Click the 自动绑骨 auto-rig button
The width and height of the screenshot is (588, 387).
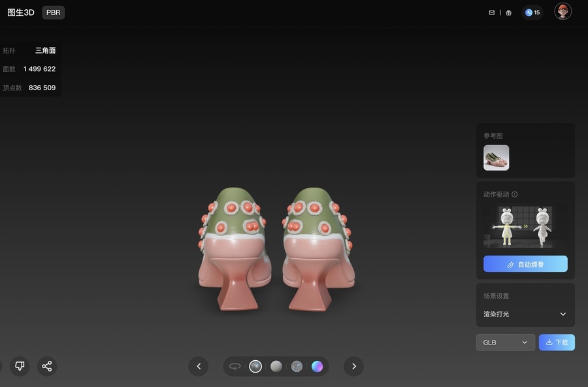(525, 264)
